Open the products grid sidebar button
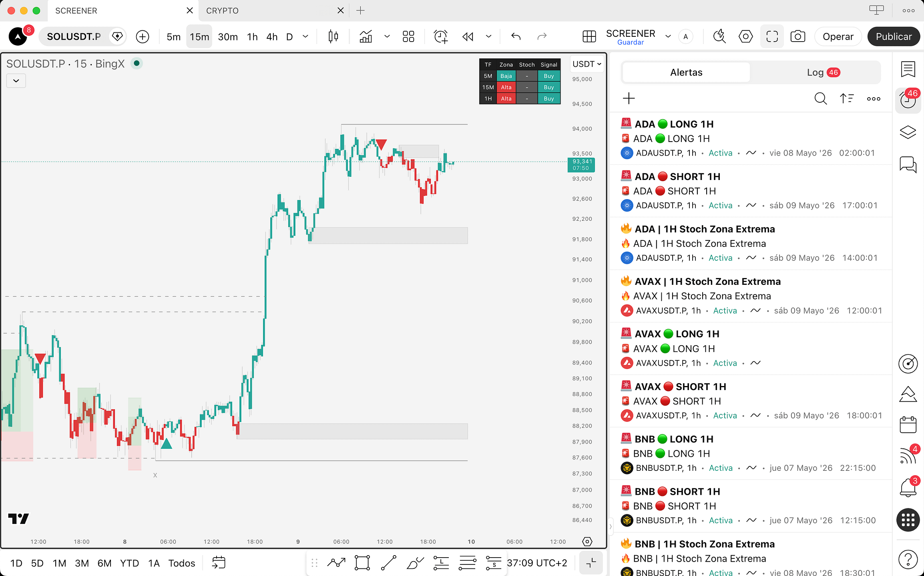 point(908,520)
